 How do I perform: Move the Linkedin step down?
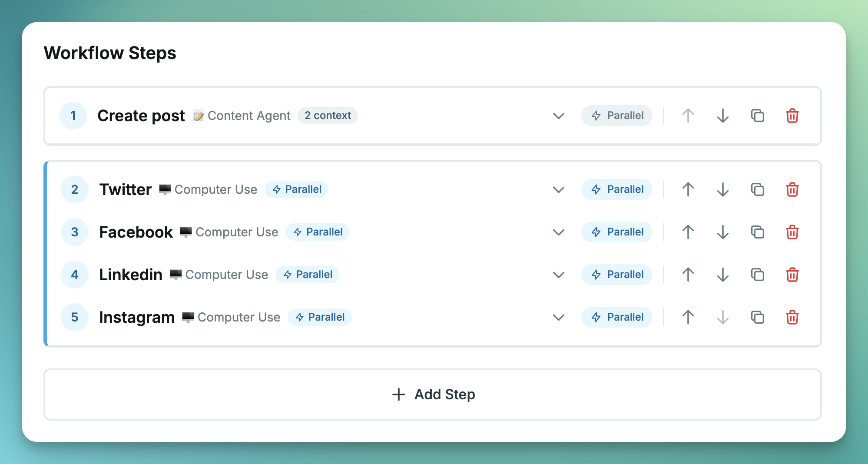tap(722, 275)
